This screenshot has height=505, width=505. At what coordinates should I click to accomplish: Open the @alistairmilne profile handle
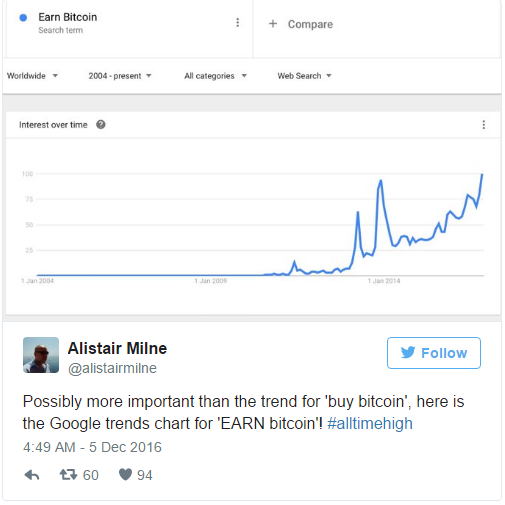click(x=112, y=368)
